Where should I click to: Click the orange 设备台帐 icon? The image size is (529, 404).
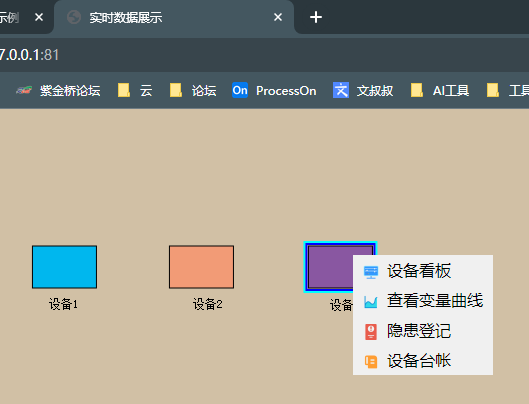371,361
